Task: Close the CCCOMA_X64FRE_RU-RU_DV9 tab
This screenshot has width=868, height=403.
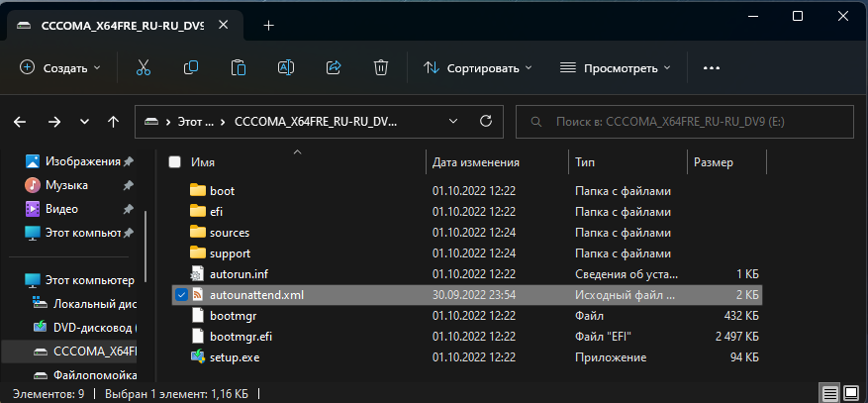Action: [x=223, y=26]
